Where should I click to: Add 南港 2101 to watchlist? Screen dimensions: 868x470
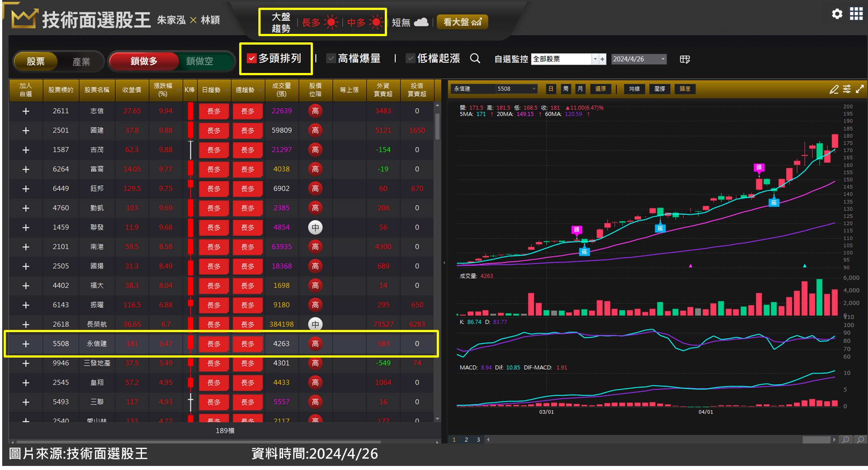tap(26, 247)
